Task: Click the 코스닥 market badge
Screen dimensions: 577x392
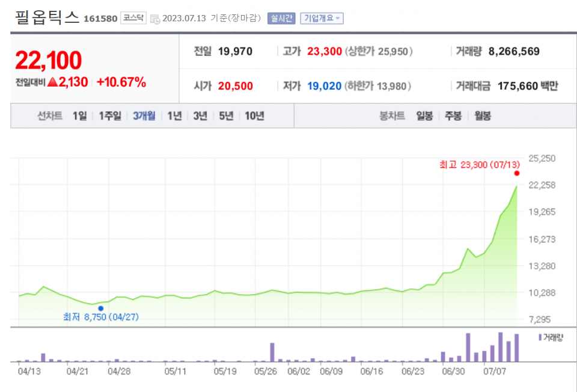Action: [x=133, y=18]
